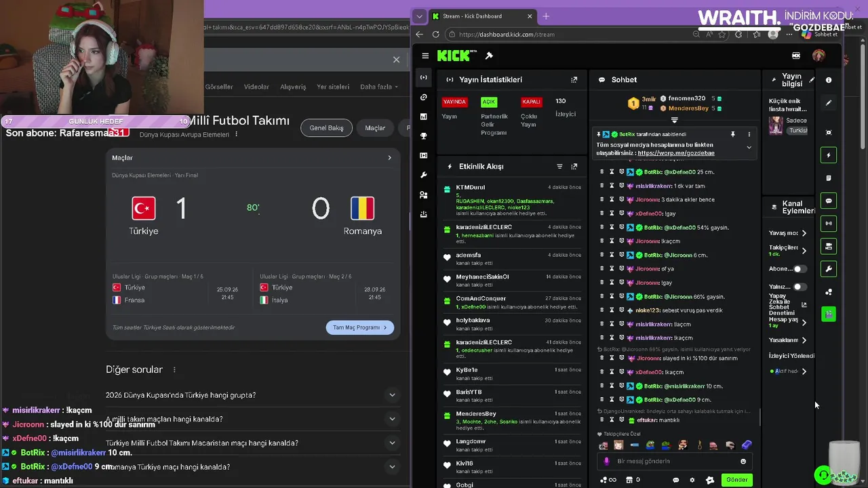The image size is (868, 488).
Task: Pop out the Etkinlik Akışı panel
Action: tap(574, 166)
